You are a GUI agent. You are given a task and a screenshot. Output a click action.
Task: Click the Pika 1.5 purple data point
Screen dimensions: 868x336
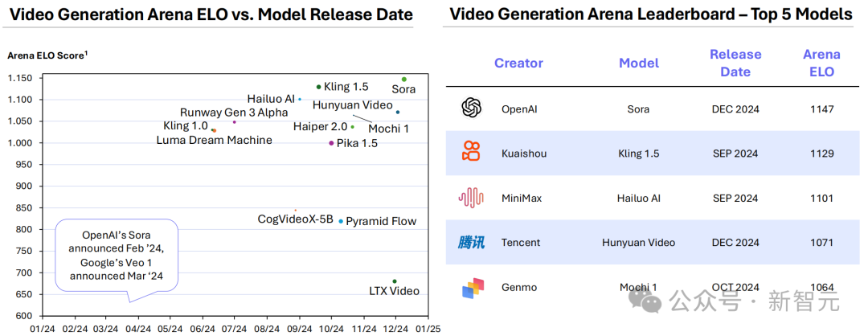point(331,143)
